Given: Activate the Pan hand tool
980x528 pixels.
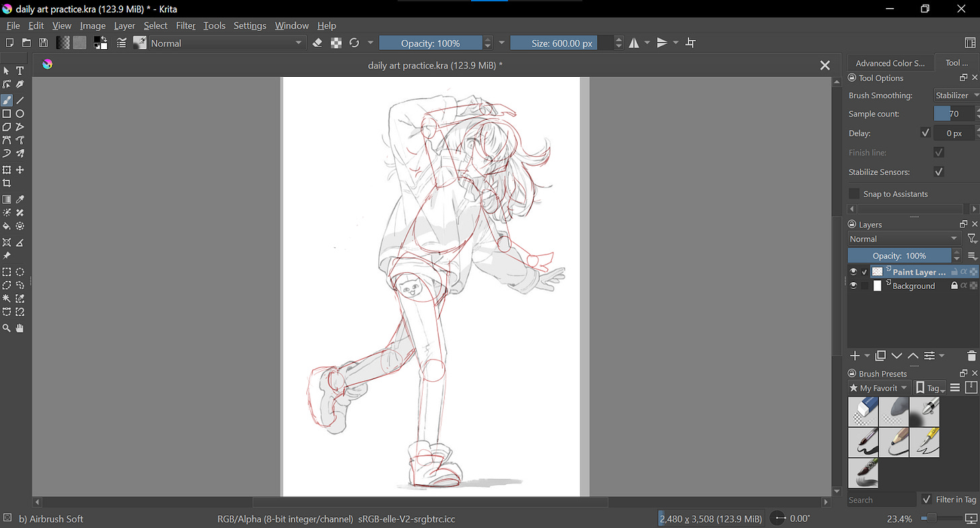Looking at the screenshot, I should click(20, 328).
